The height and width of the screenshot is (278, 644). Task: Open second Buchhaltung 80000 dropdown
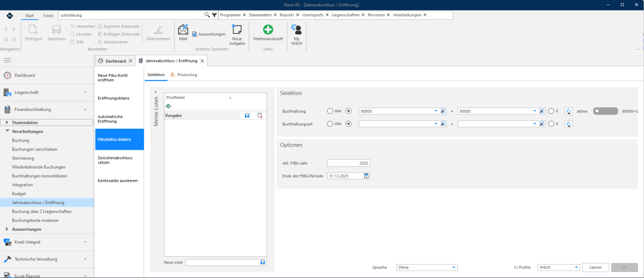pyautogui.click(x=535, y=111)
